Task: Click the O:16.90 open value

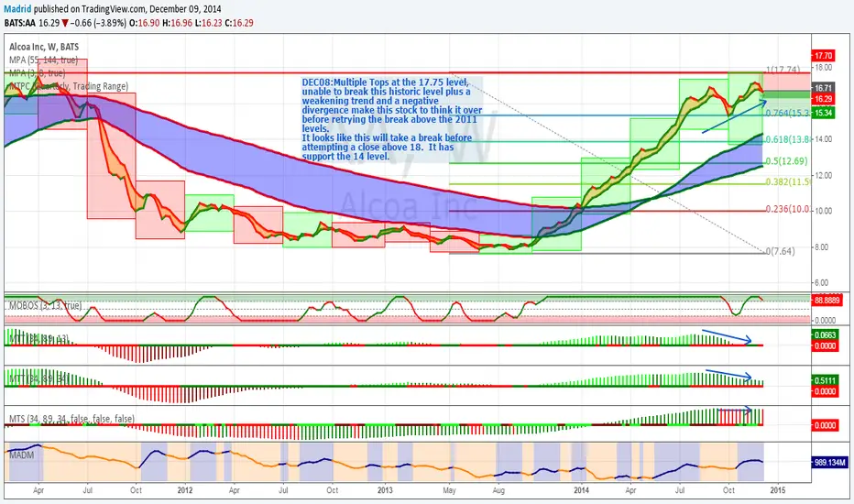Action: [145, 23]
